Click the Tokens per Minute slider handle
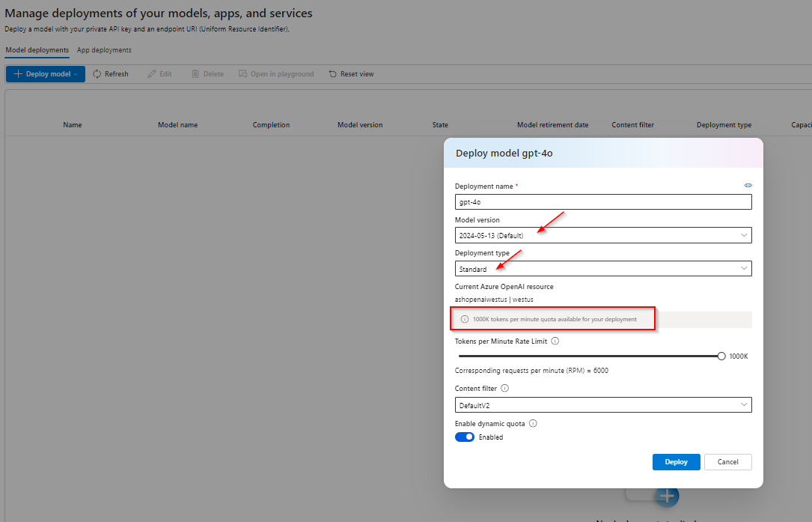The image size is (812, 522). pyautogui.click(x=721, y=356)
